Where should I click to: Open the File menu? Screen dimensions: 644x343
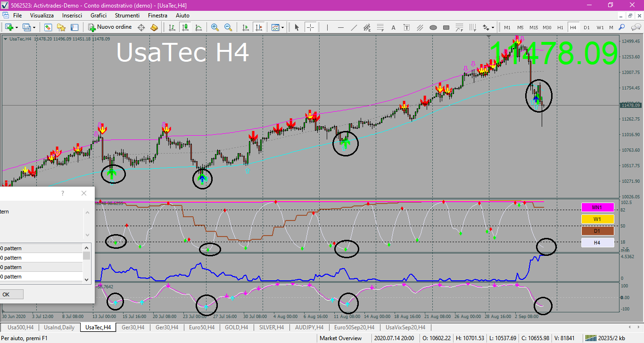(17, 16)
